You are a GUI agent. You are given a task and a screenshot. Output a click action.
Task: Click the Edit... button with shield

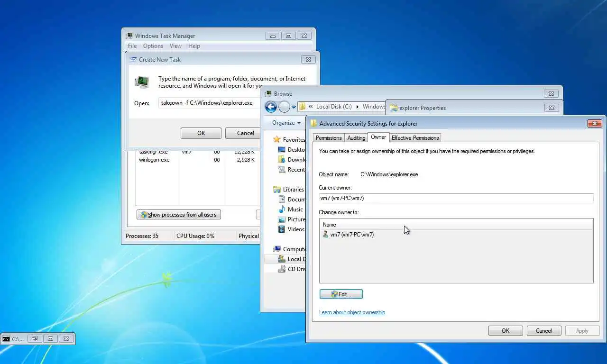341,294
